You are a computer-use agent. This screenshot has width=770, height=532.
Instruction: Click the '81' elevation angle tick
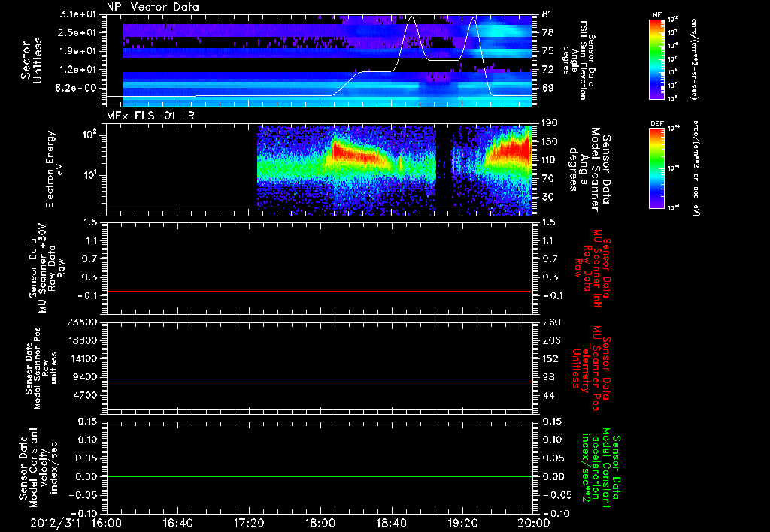(x=547, y=14)
